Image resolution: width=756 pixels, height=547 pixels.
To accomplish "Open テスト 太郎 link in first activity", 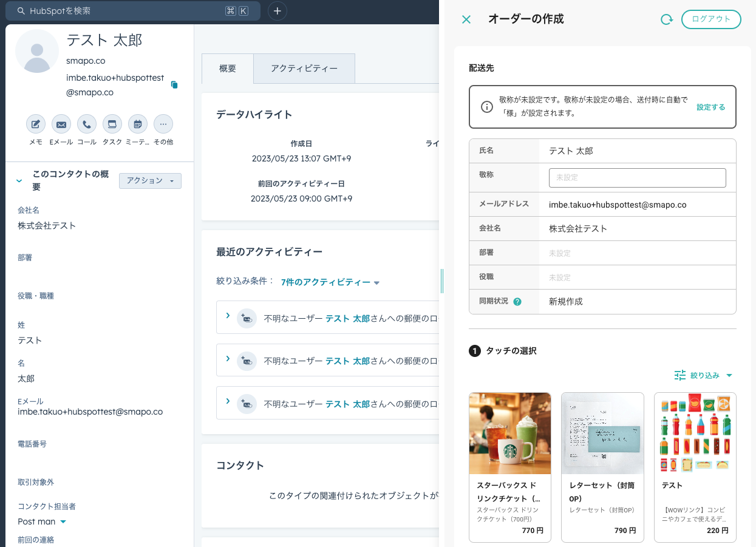I will pos(347,318).
